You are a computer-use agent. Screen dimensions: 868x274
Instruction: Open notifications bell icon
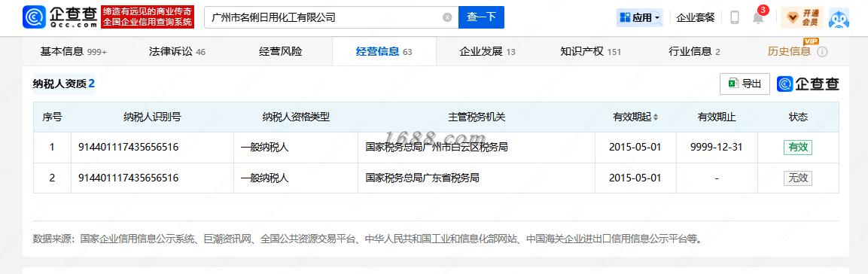click(758, 18)
